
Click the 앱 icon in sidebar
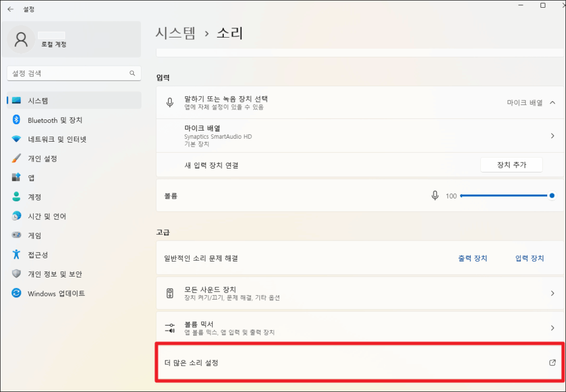coord(16,177)
